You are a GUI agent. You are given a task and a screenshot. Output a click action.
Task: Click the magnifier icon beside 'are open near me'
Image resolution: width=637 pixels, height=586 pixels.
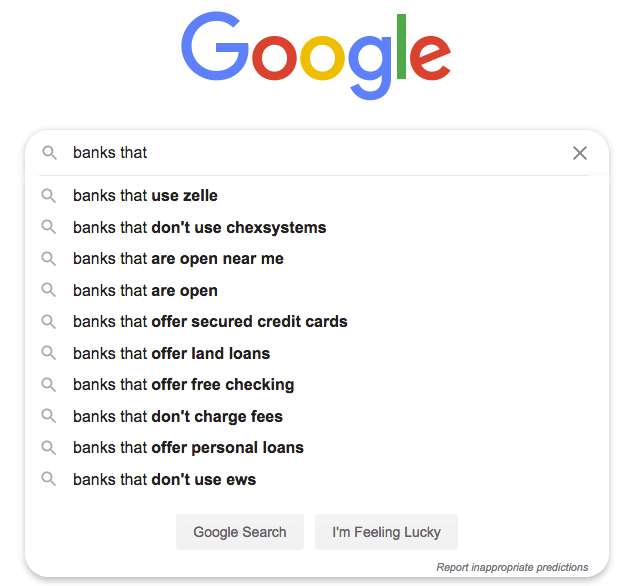tap(49, 258)
